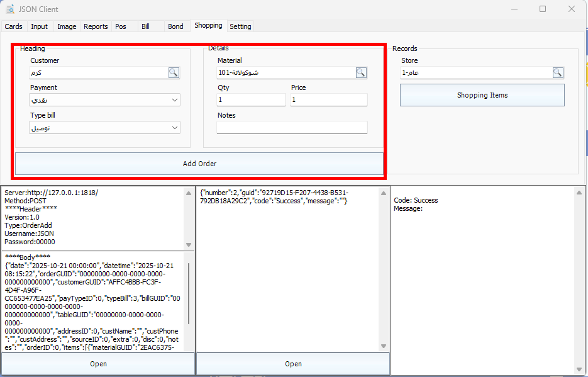Switch to the Cards tab

click(x=13, y=26)
